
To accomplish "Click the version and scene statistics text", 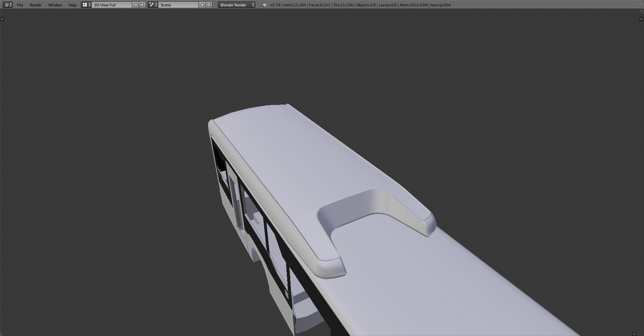I will (x=360, y=5).
